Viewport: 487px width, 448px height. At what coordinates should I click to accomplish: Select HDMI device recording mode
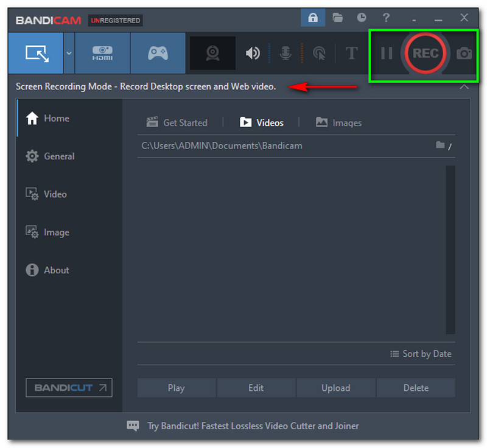(x=102, y=53)
